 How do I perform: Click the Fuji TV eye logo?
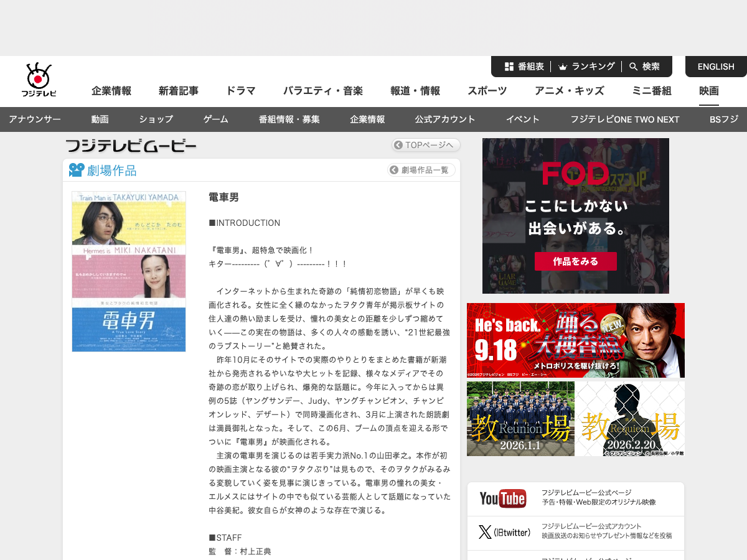pos(39,80)
